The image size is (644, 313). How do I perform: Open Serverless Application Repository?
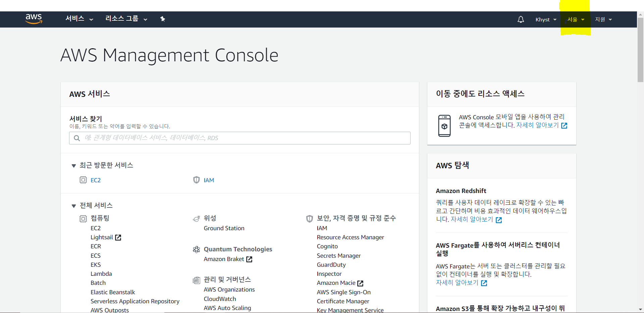(135, 301)
